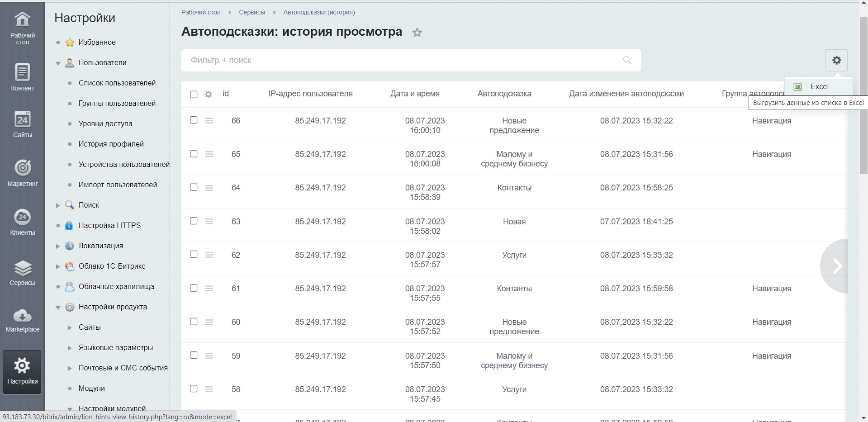
Task: Check the checkbox for row id 65
Action: tap(194, 154)
